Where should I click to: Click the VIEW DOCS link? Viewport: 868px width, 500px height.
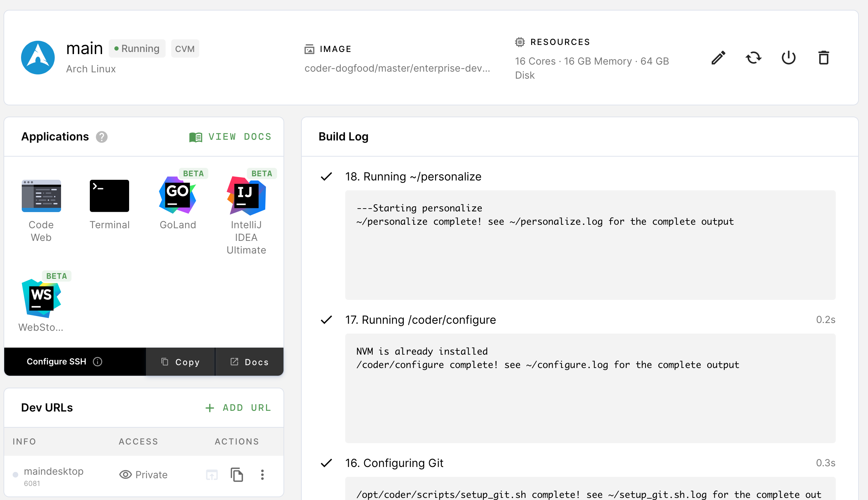point(231,137)
